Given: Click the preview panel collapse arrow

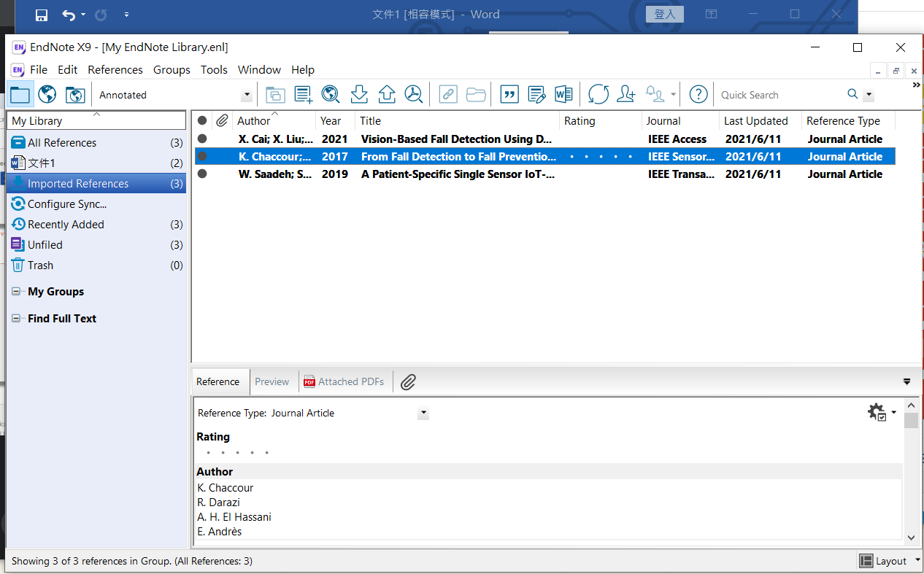Looking at the screenshot, I should coord(907,381).
